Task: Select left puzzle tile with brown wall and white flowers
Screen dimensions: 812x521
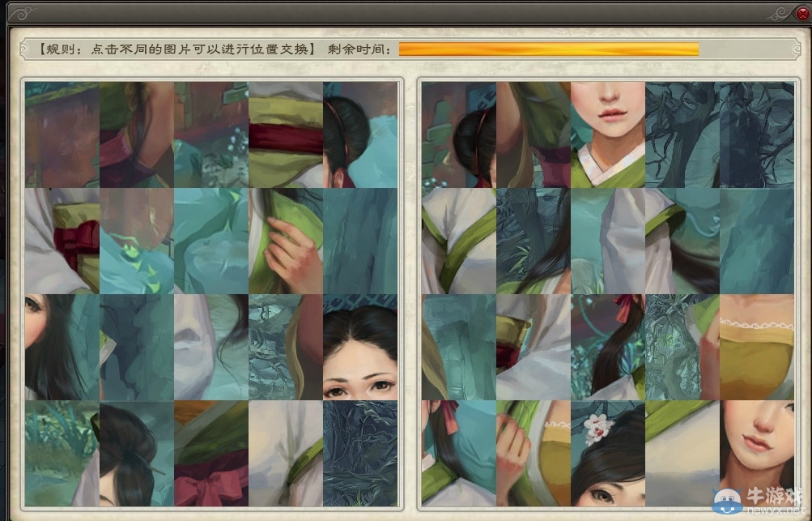Action: [x=211, y=135]
